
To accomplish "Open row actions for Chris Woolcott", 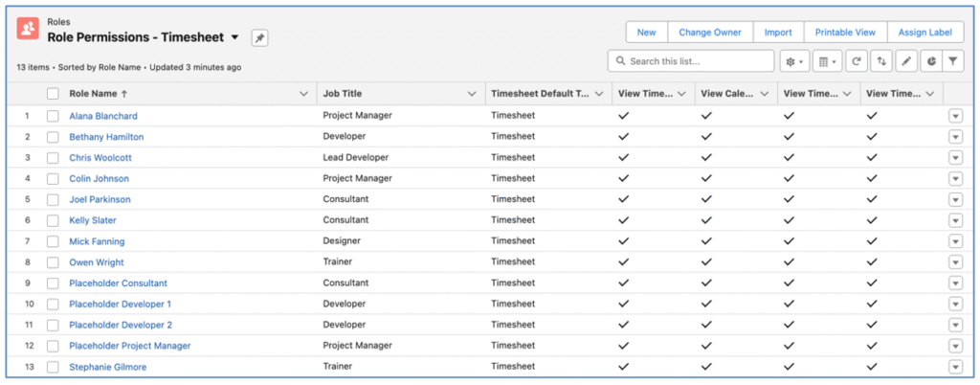I will click(956, 158).
